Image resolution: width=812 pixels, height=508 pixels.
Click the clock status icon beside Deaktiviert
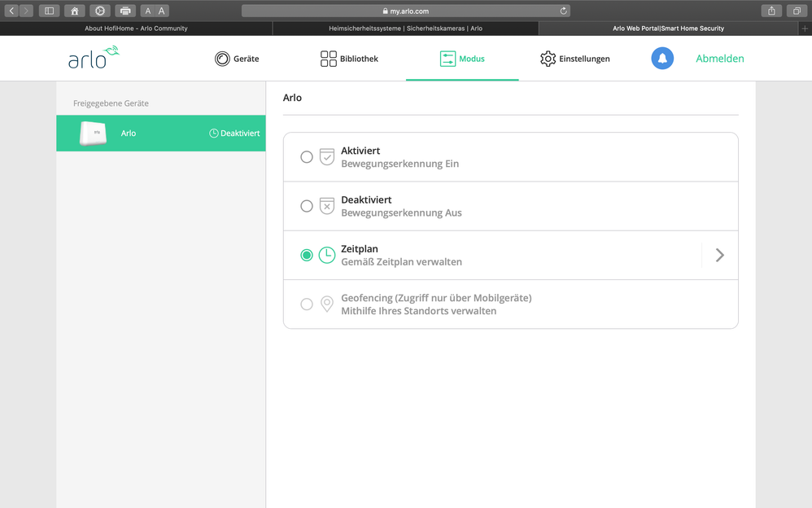(x=213, y=134)
